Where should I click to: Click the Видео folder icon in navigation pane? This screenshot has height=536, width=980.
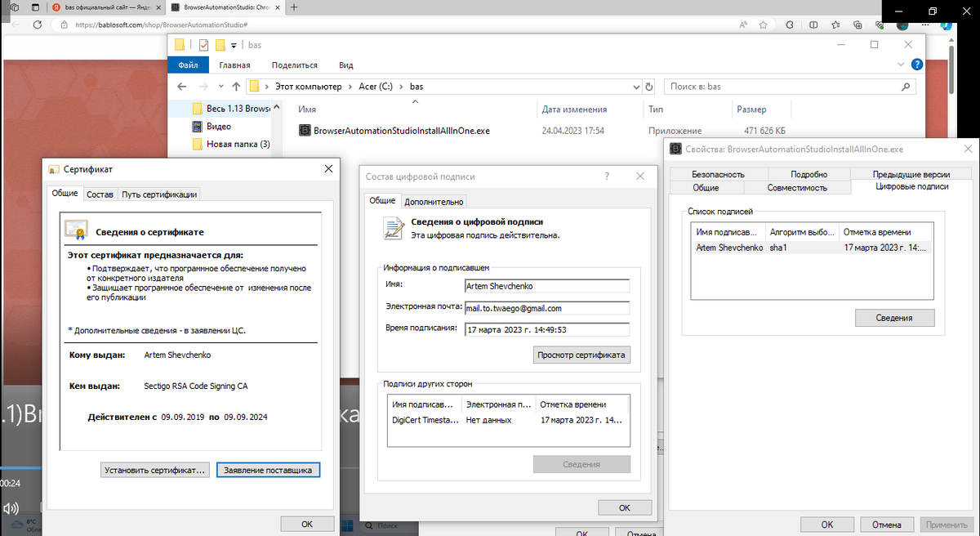(197, 127)
